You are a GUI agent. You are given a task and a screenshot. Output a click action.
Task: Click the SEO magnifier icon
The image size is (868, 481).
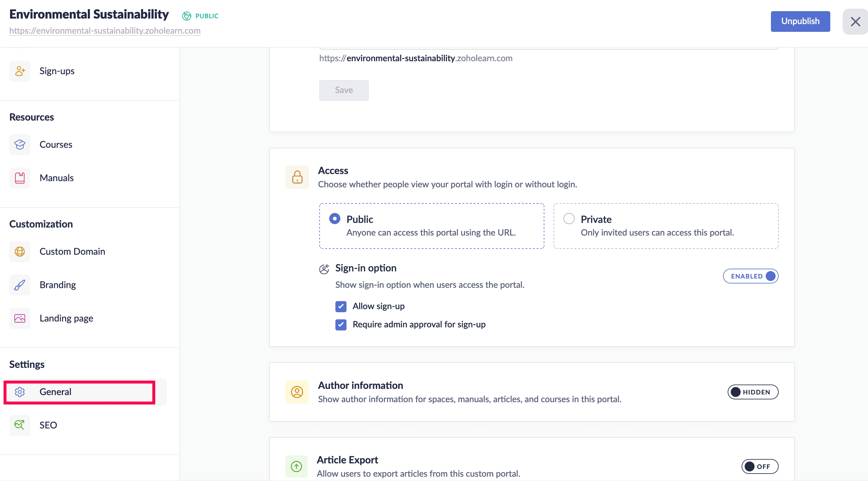point(19,425)
